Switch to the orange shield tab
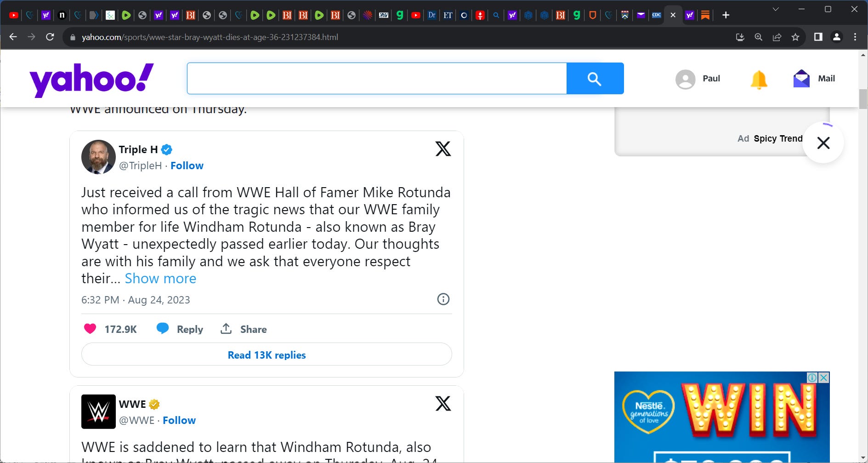The image size is (868, 463). click(593, 15)
